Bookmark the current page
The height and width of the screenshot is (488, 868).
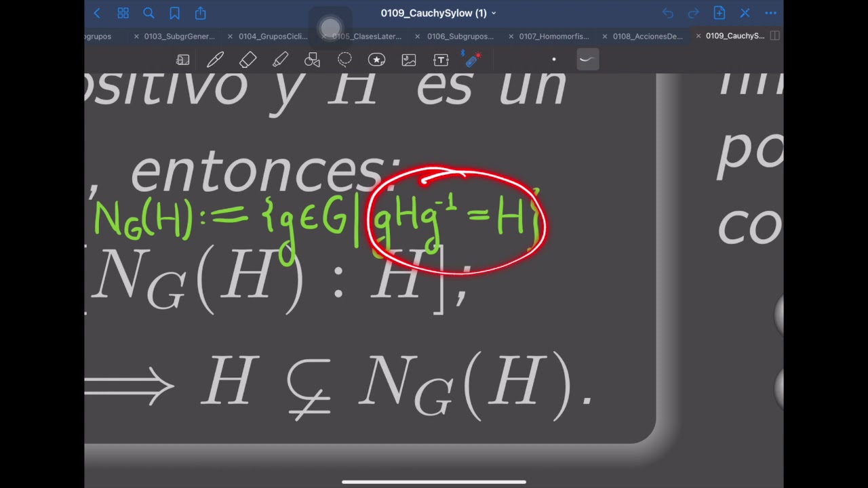pos(174,13)
